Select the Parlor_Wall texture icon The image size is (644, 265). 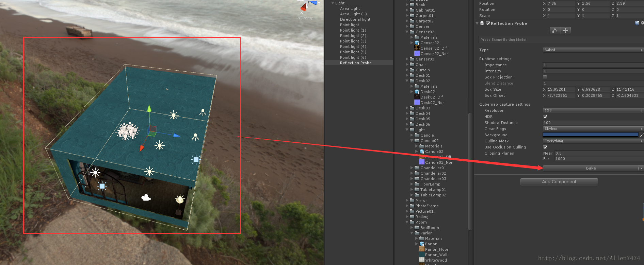point(421,255)
